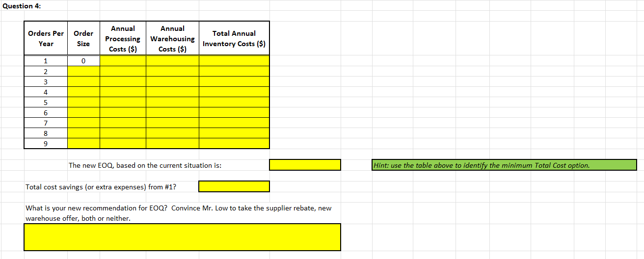Click 'Total cost savings (or extra expenses) from #1?'
644x259 pixels.
[x=101, y=187]
